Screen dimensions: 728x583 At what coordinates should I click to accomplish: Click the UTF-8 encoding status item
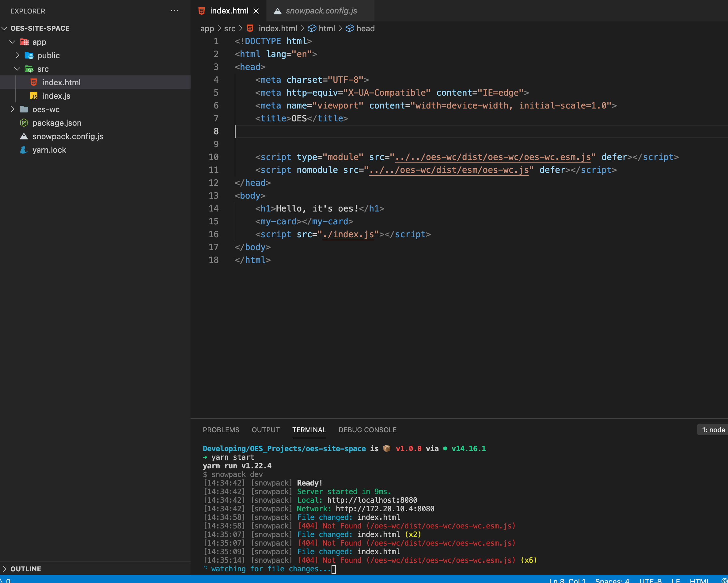click(x=650, y=580)
